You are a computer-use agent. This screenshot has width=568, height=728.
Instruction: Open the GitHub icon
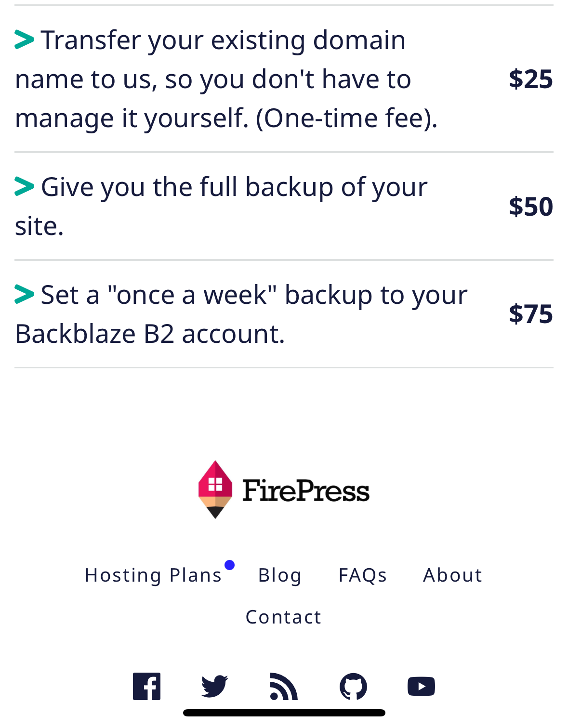[353, 686]
